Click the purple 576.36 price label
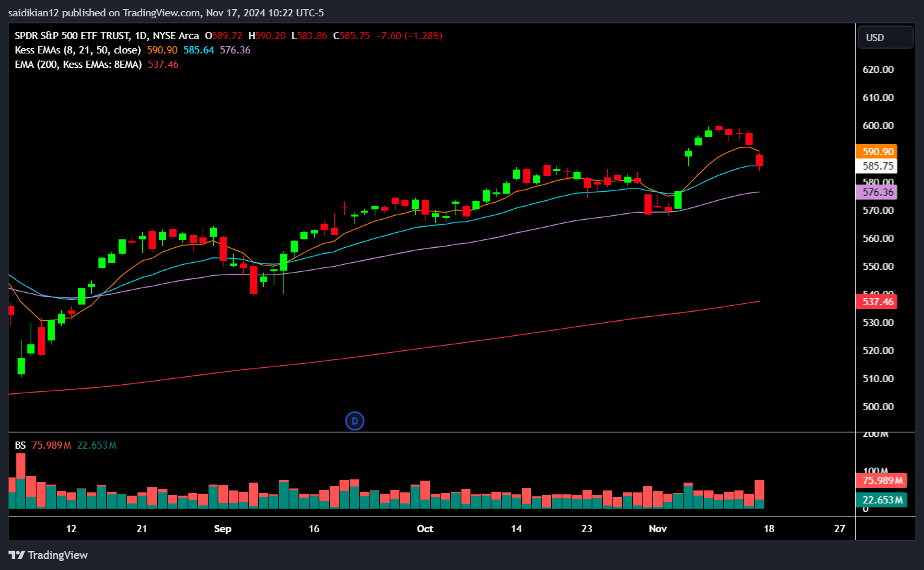Viewport: 924px width, 570px height. point(877,192)
